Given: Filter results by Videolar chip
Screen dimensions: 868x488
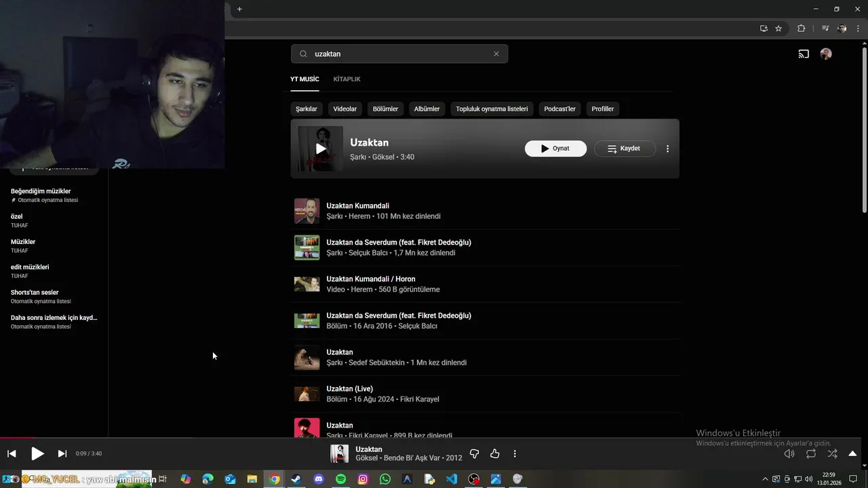Looking at the screenshot, I should pos(345,109).
